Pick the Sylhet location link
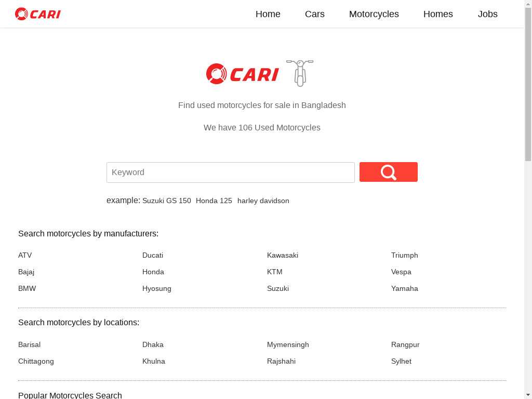 pos(401,361)
